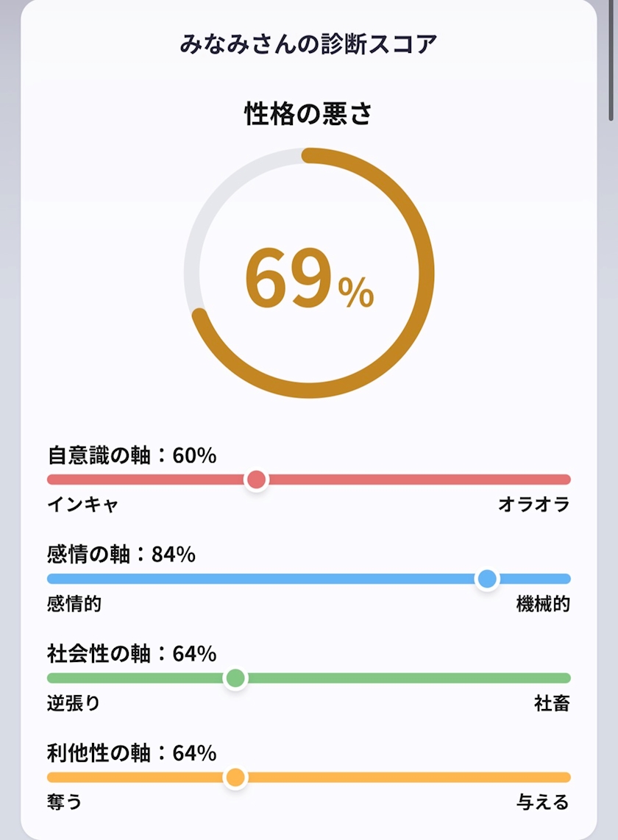
Task: Click the インキャ label under red slider
Action: click(82, 504)
